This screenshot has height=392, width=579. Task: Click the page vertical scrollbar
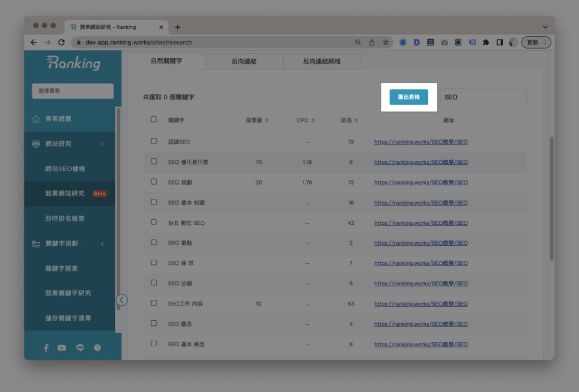(x=552, y=199)
